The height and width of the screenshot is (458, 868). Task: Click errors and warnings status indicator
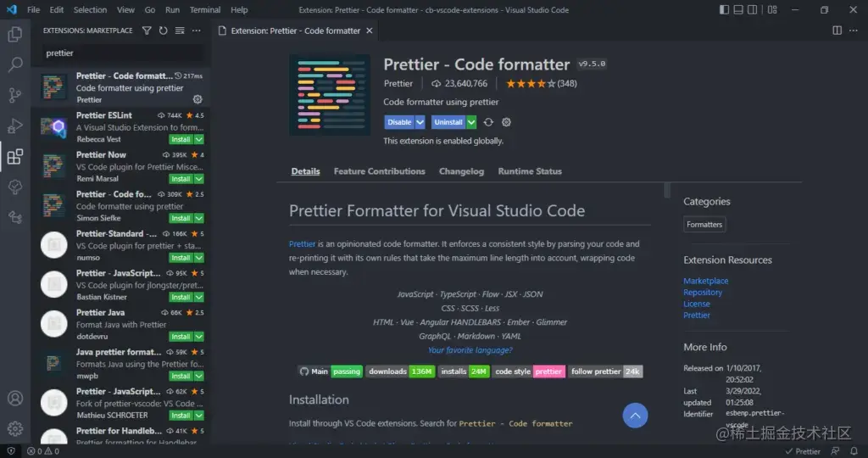coord(43,451)
